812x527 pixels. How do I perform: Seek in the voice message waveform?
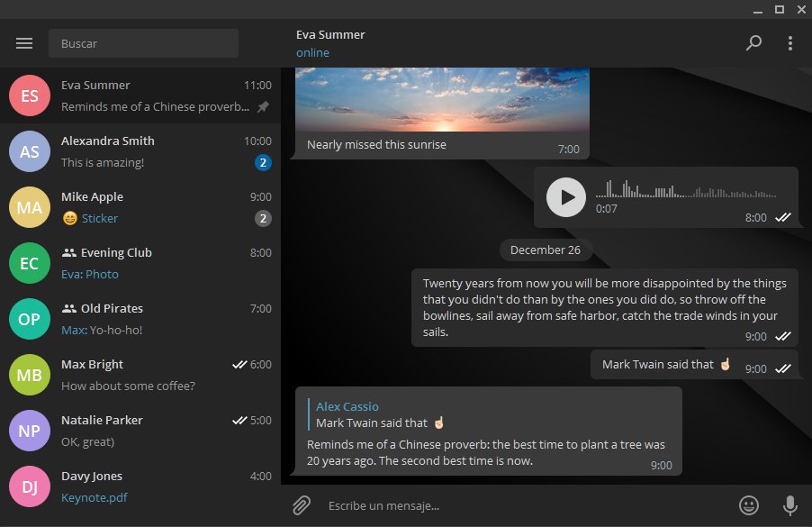point(686,188)
